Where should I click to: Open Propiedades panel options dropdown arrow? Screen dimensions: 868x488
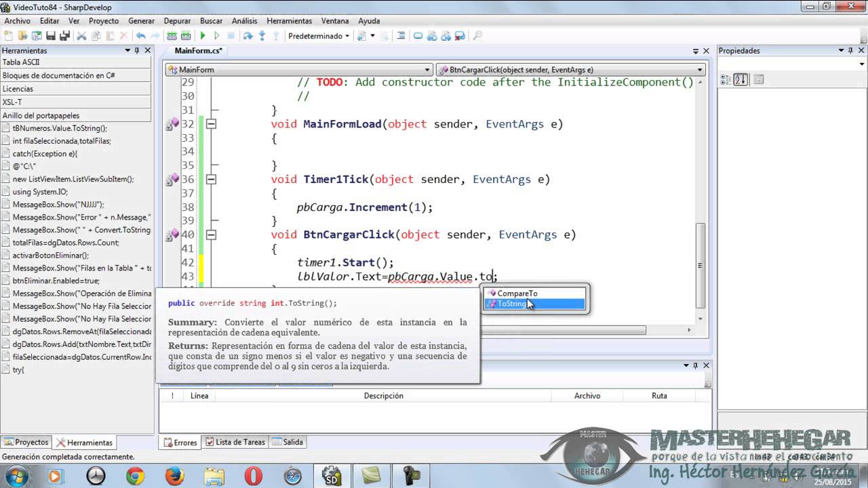841,50
